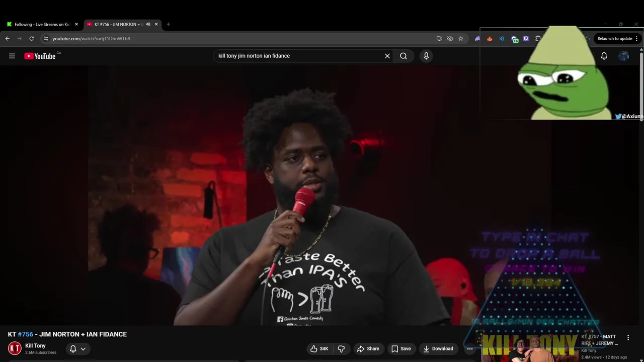View site information icon in address bar
This screenshot has width=644, height=362.
pyautogui.click(x=46, y=38)
